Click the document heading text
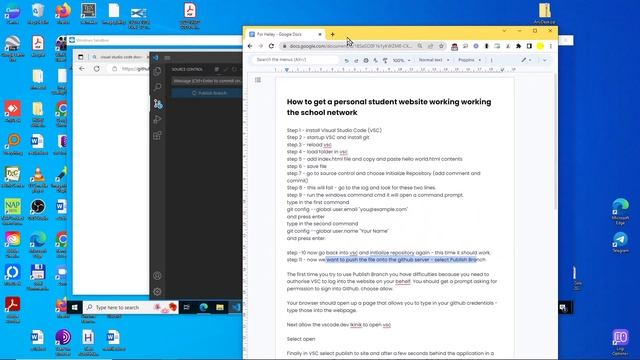Screen dimensions: 640x360 (x=389, y=107)
